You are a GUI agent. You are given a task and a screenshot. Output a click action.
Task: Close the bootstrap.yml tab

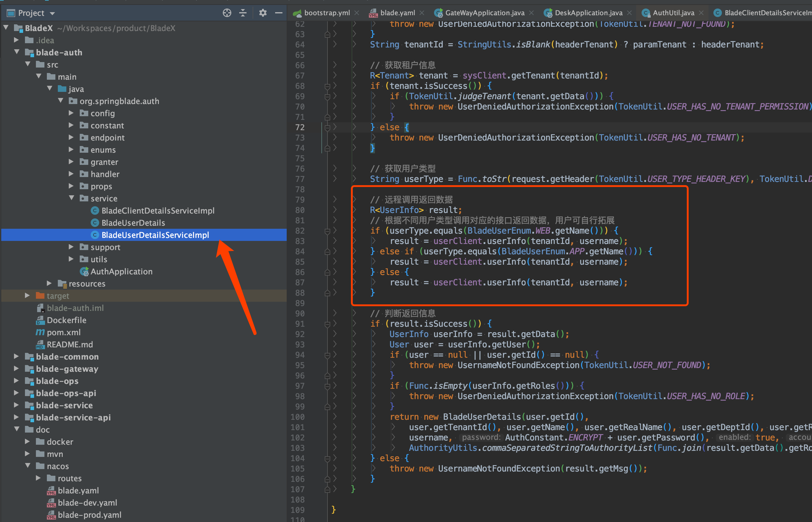click(357, 13)
